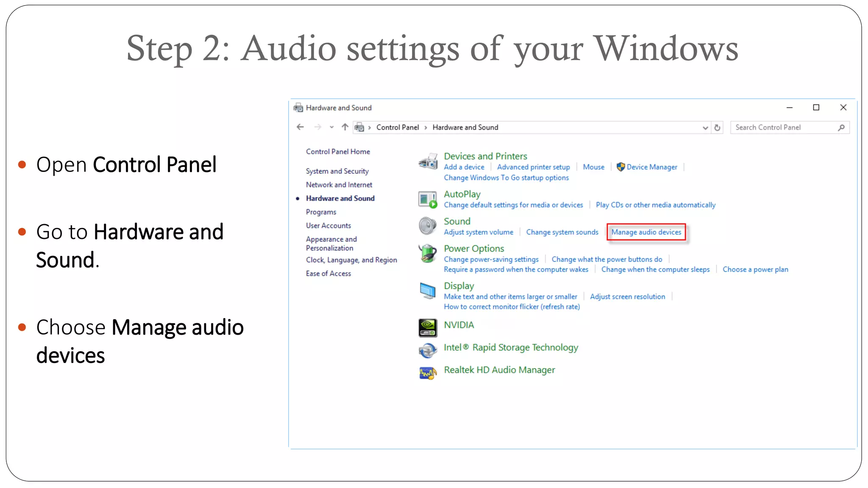This screenshot has width=868, height=488.
Task: Open recent locations dropdown arrow
Action: (331, 127)
